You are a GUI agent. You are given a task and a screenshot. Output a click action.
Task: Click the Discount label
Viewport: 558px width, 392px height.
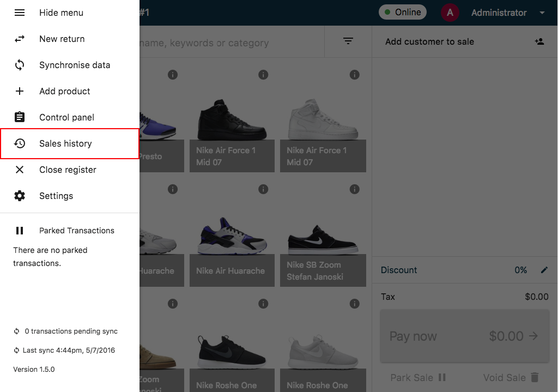(x=398, y=270)
